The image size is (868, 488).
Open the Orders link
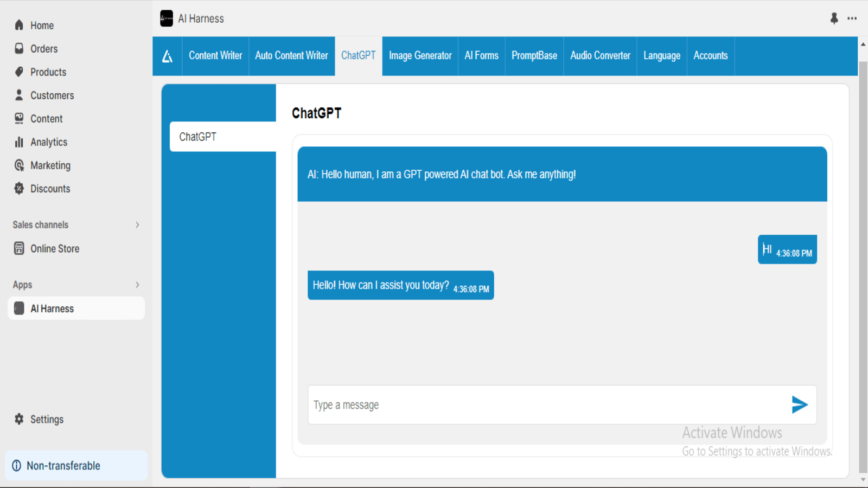point(44,49)
